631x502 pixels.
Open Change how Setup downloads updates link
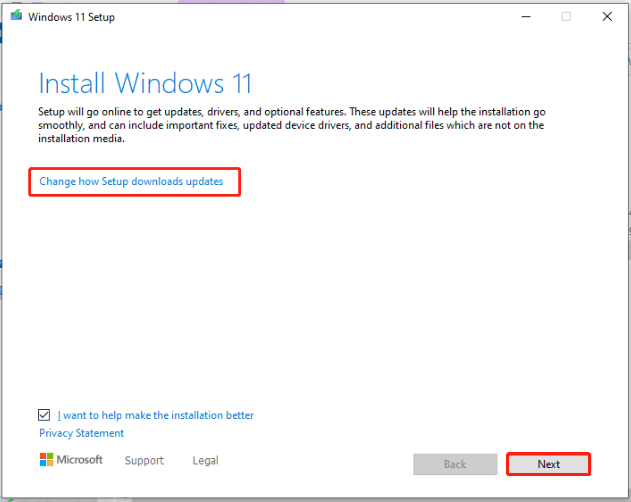coord(131,182)
